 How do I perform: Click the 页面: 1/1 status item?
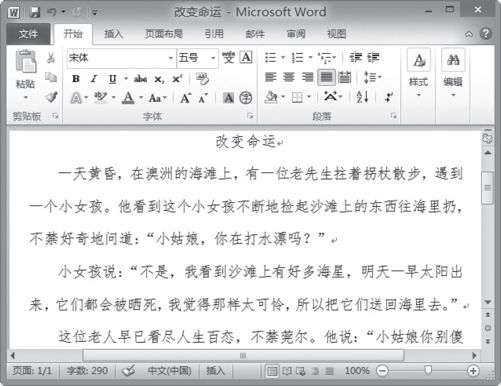pyautogui.click(x=32, y=371)
